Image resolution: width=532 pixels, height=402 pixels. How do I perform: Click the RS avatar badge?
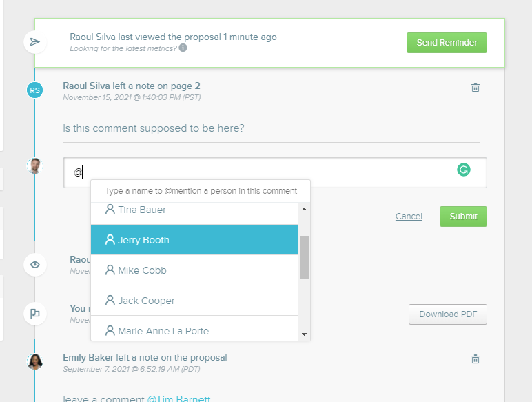tap(34, 90)
